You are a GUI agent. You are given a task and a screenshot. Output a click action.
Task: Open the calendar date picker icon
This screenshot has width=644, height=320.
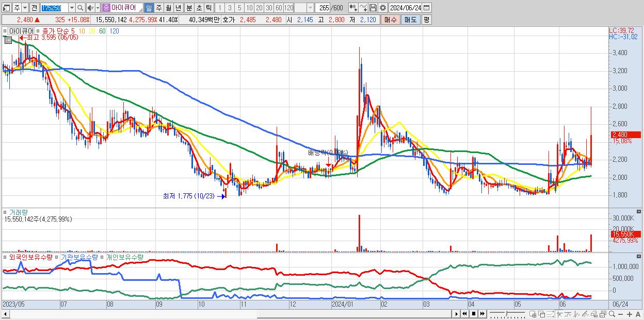[x=427, y=8]
